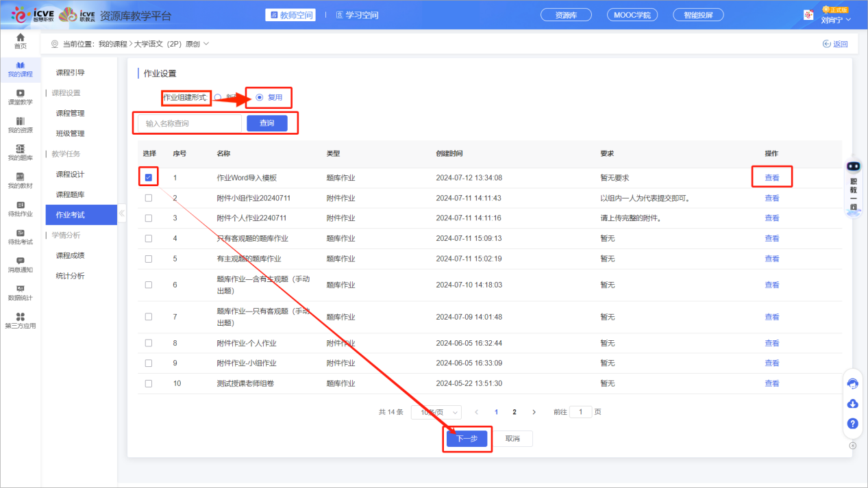Expand the 10条/页 page size dropdown
The width and height of the screenshot is (868, 488).
point(436,412)
